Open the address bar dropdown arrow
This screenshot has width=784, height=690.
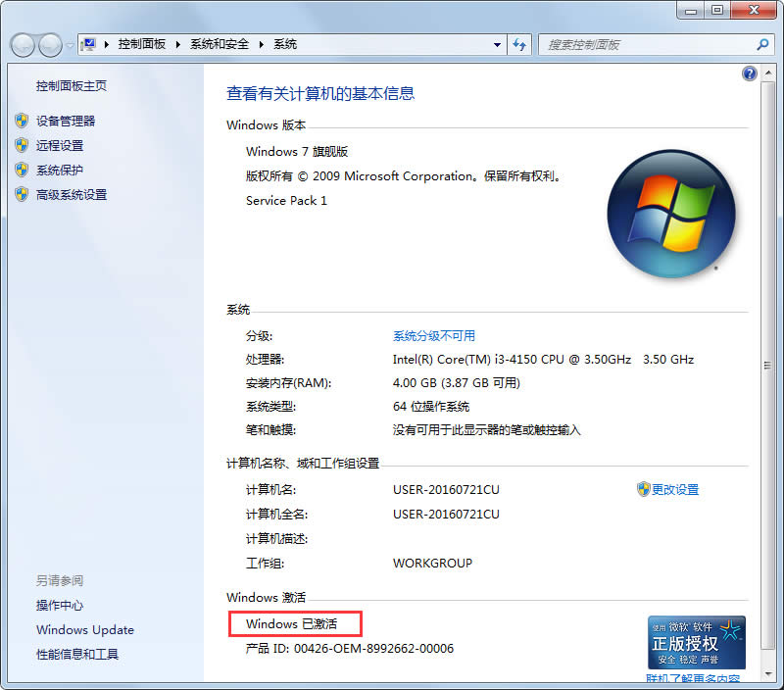(x=496, y=44)
